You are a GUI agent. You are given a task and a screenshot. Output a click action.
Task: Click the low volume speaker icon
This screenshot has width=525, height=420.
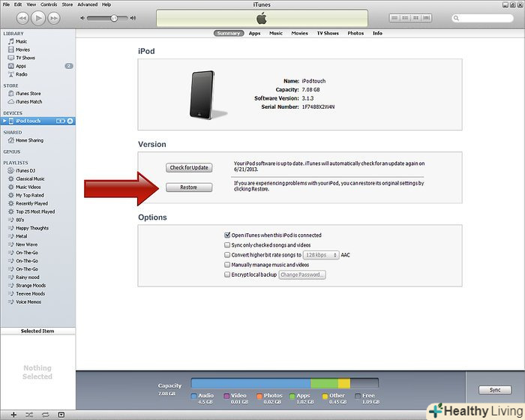tap(82, 18)
